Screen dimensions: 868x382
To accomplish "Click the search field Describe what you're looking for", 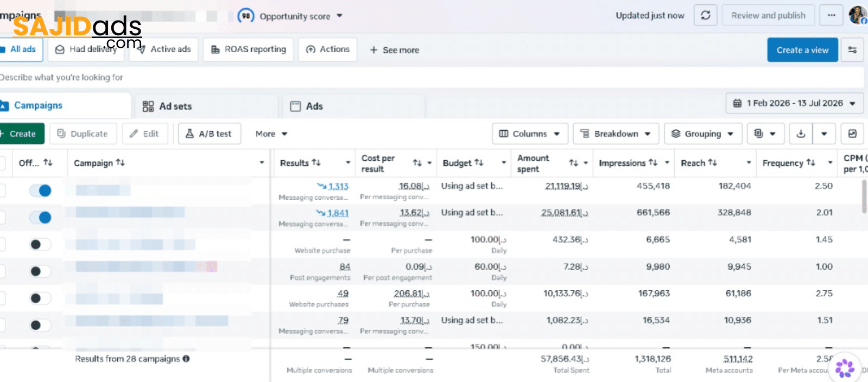I will coord(432,78).
